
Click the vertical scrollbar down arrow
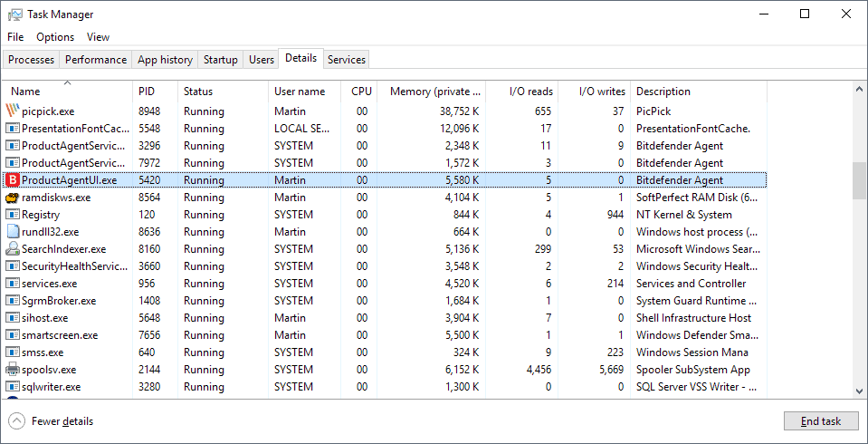pyautogui.click(x=859, y=391)
